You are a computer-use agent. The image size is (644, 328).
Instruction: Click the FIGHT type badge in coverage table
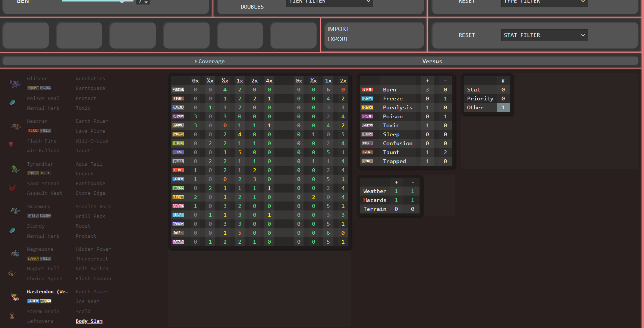178,99
